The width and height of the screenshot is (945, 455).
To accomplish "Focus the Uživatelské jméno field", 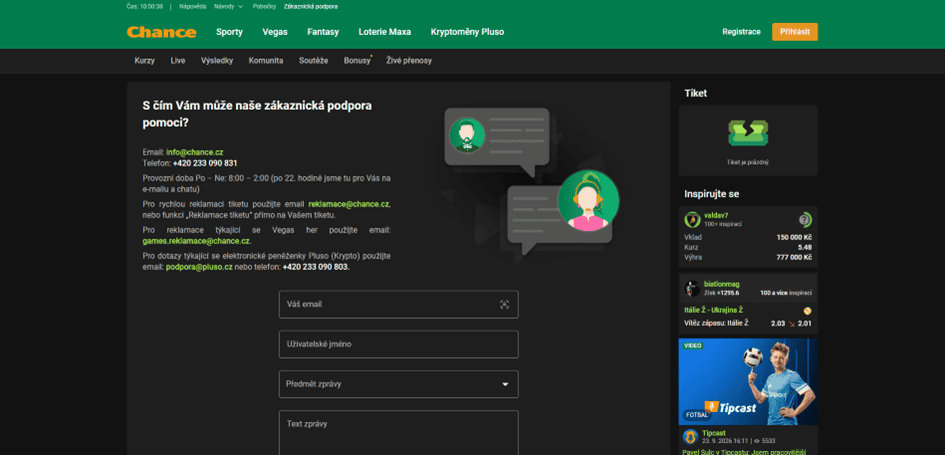I will tap(398, 344).
